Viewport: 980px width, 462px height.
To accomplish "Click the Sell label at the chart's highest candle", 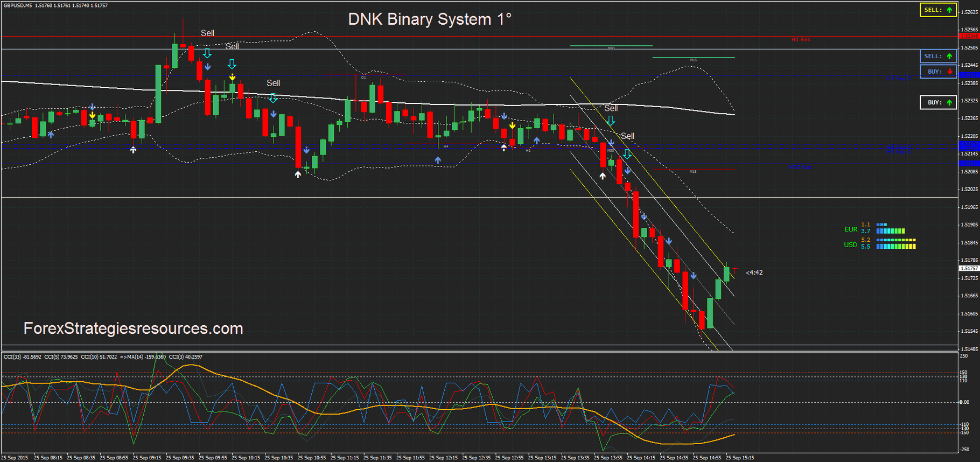I will pyautogui.click(x=207, y=33).
